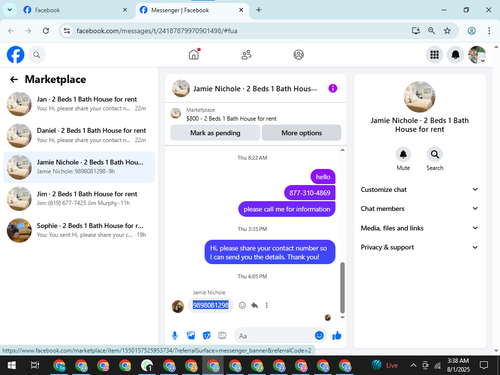Open Windows Task View icon

35,365
